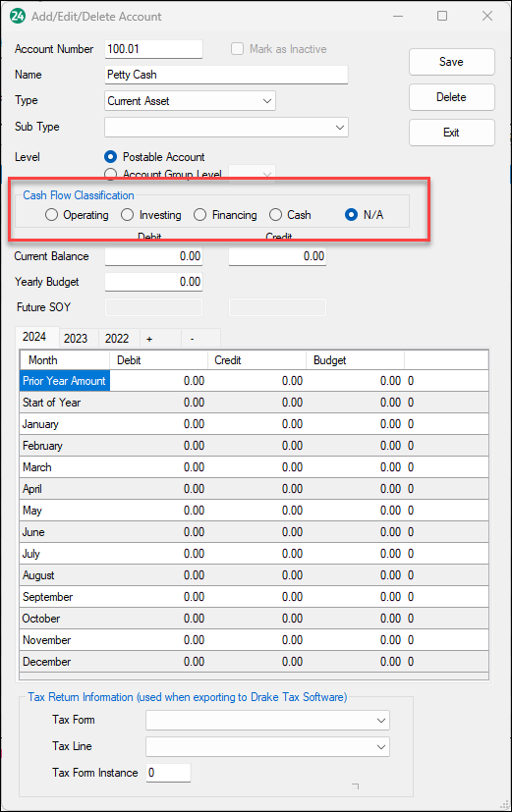
Task: Click the Credit column header in grid
Action: 257,360
